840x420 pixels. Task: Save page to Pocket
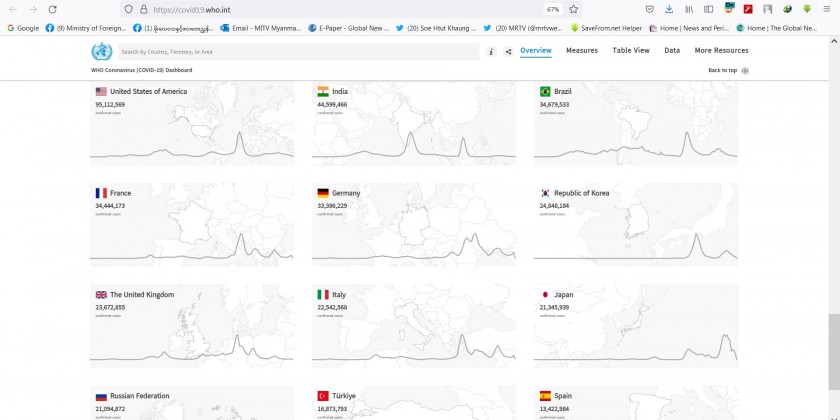pyautogui.click(x=650, y=9)
